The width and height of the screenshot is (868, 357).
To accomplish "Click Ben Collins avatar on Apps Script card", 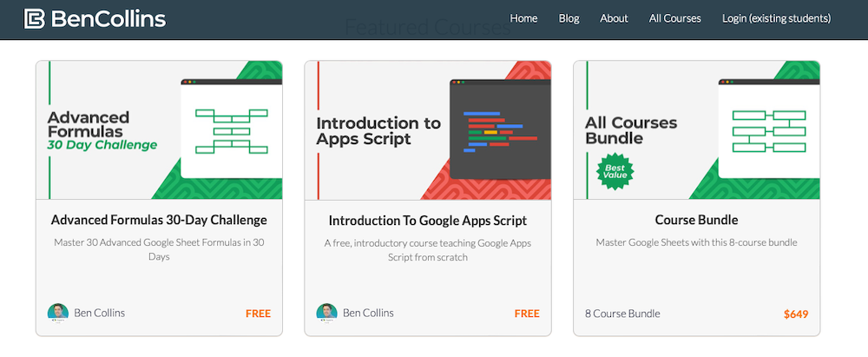I will [x=327, y=313].
